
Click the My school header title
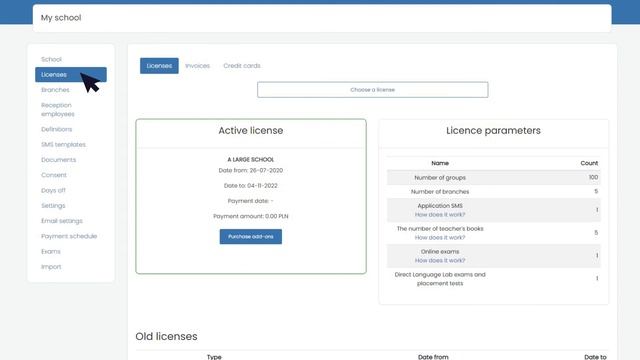61,18
